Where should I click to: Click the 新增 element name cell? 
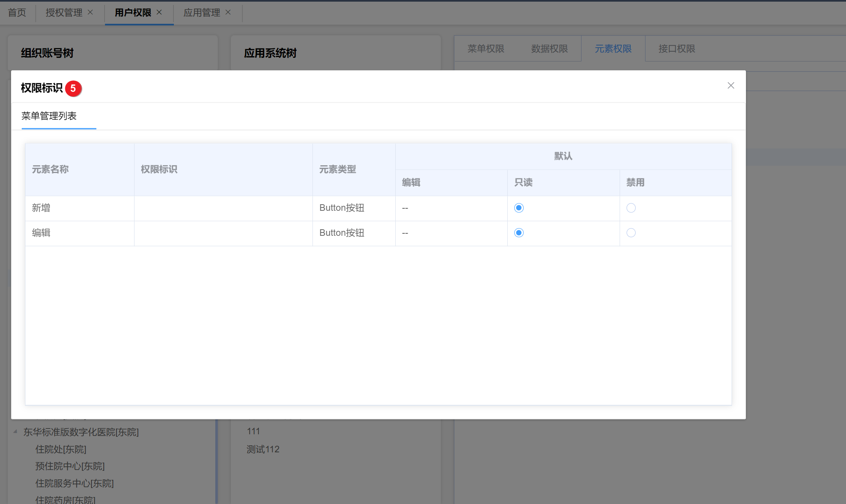(x=80, y=208)
